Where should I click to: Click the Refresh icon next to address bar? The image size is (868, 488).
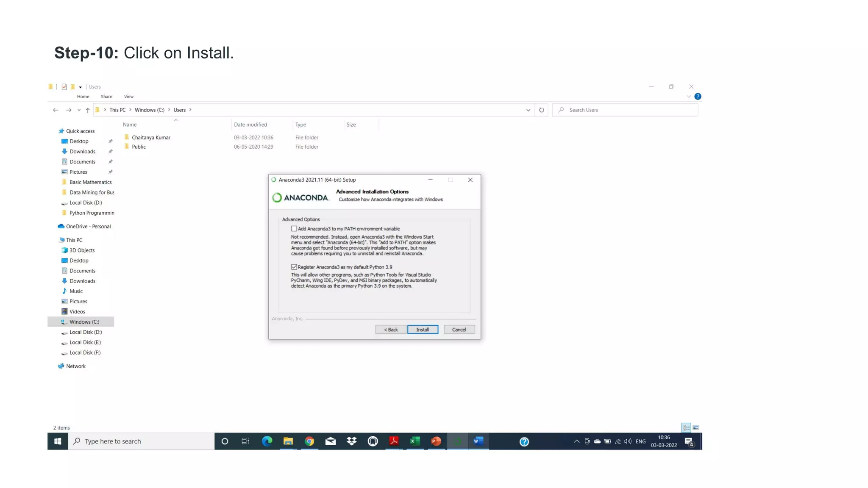tap(542, 110)
